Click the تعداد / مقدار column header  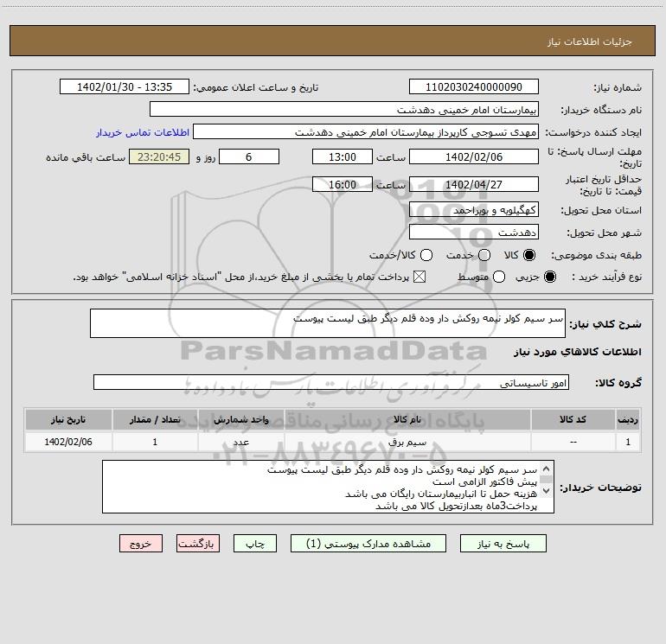[x=155, y=419]
